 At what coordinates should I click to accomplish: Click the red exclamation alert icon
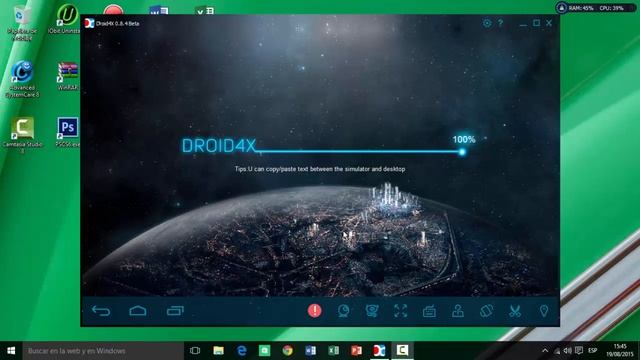(x=314, y=311)
